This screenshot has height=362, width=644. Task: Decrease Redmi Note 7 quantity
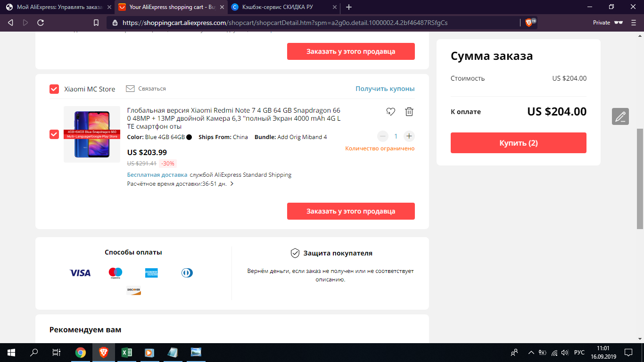click(x=383, y=136)
